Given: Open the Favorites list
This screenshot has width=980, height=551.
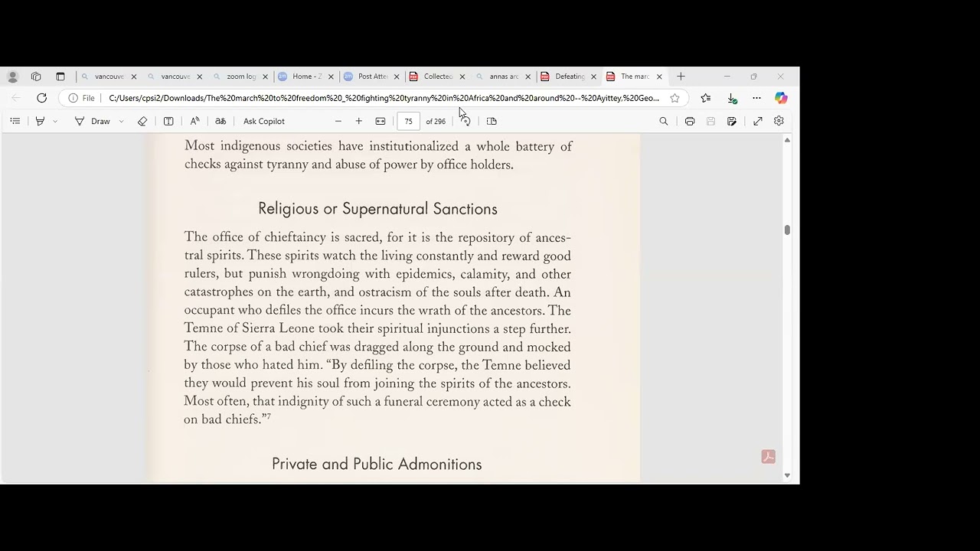Looking at the screenshot, I should tap(706, 98).
